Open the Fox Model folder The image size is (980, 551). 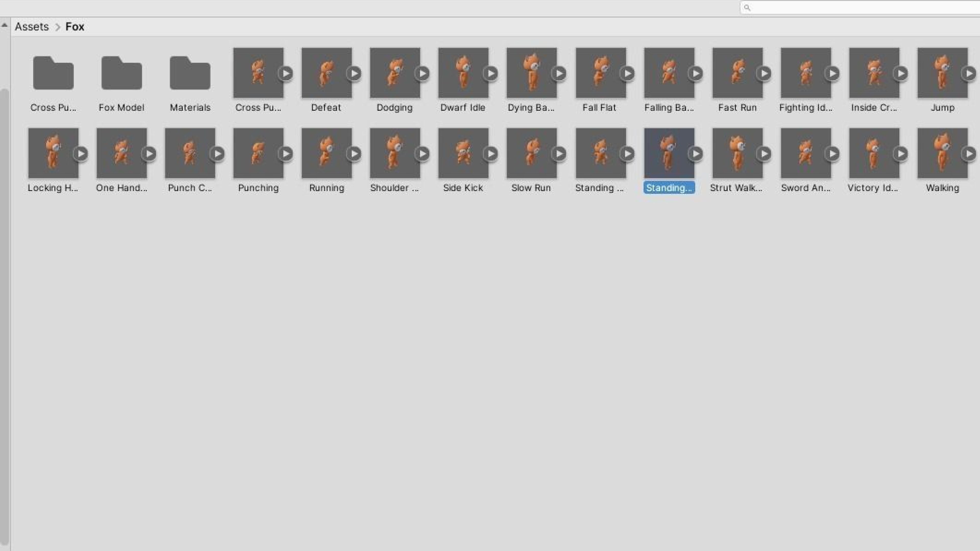(x=121, y=73)
